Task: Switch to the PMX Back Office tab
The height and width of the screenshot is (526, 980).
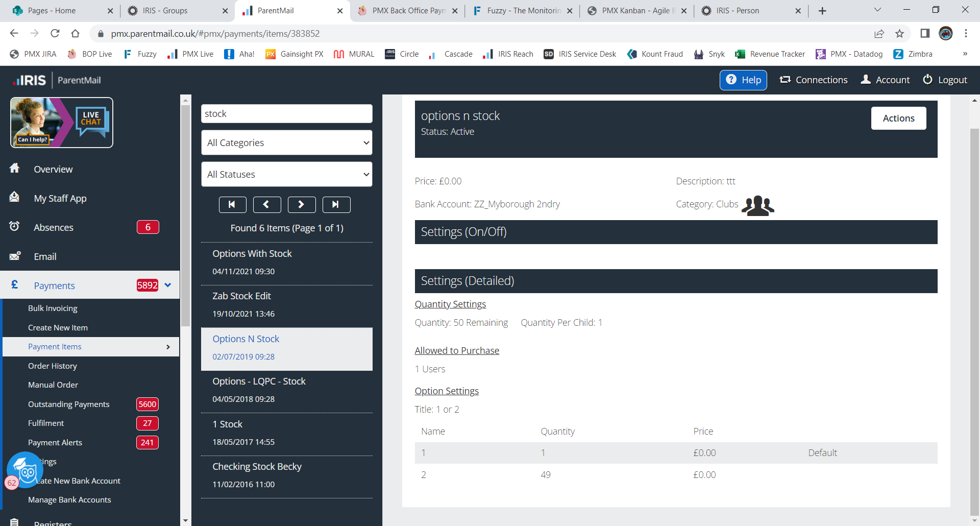Action: pos(407,11)
